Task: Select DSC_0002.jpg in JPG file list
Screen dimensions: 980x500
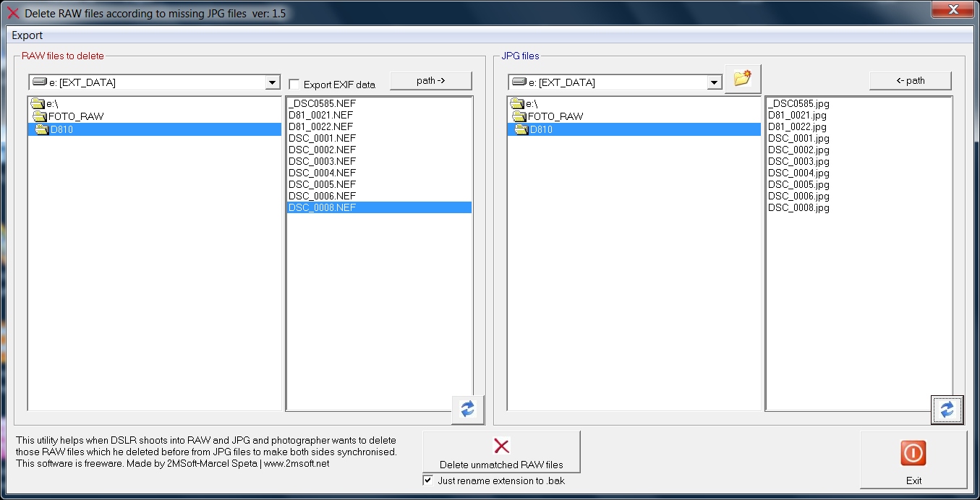Action: (859, 150)
